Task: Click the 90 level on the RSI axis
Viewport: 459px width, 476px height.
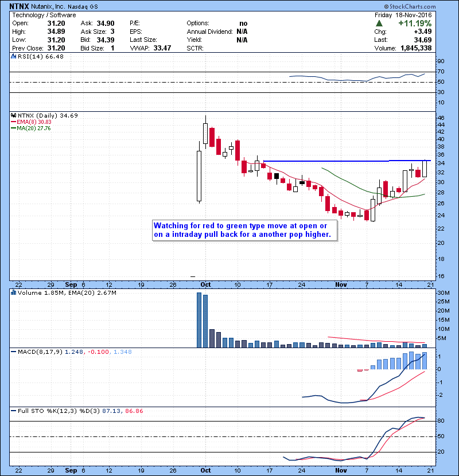Action: click(441, 61)
